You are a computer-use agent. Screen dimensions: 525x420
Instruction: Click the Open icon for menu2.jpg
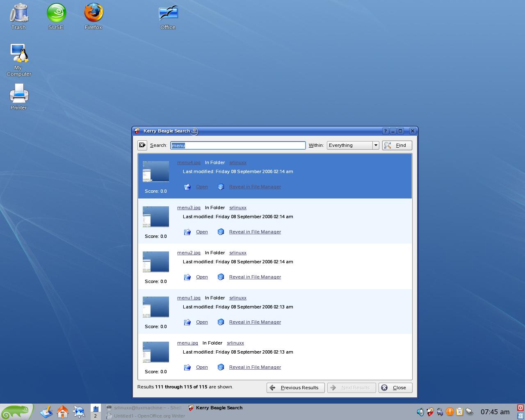point(187,277)
